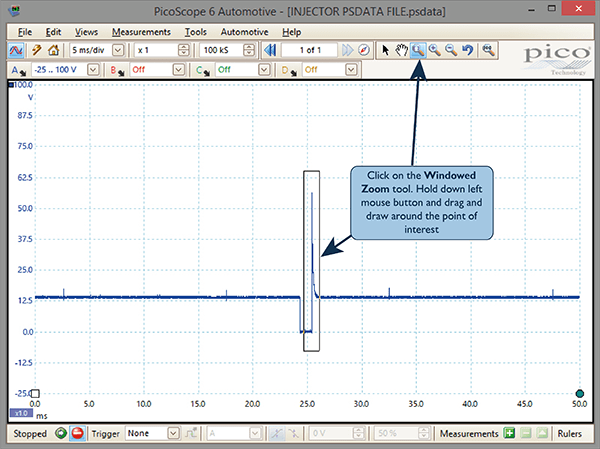The width and height of the screenshot is (600, 449).
Task: Open Channel B options button
Action: point(117,70)
